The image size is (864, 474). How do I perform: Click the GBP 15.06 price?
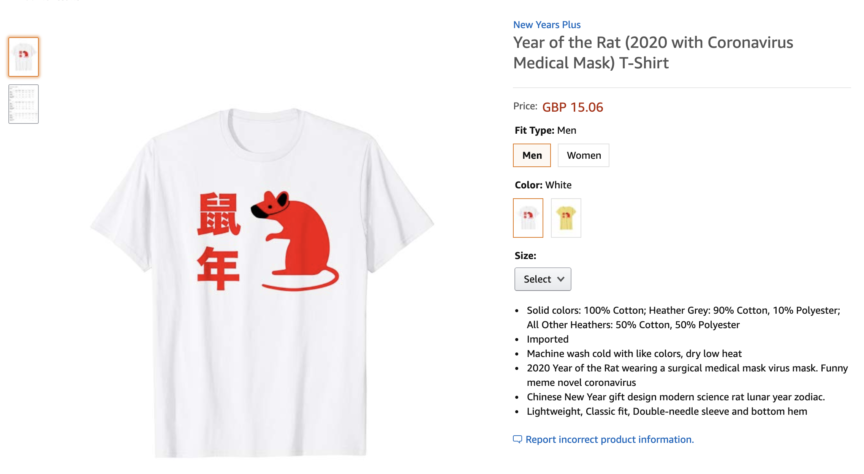pos(573,107)
